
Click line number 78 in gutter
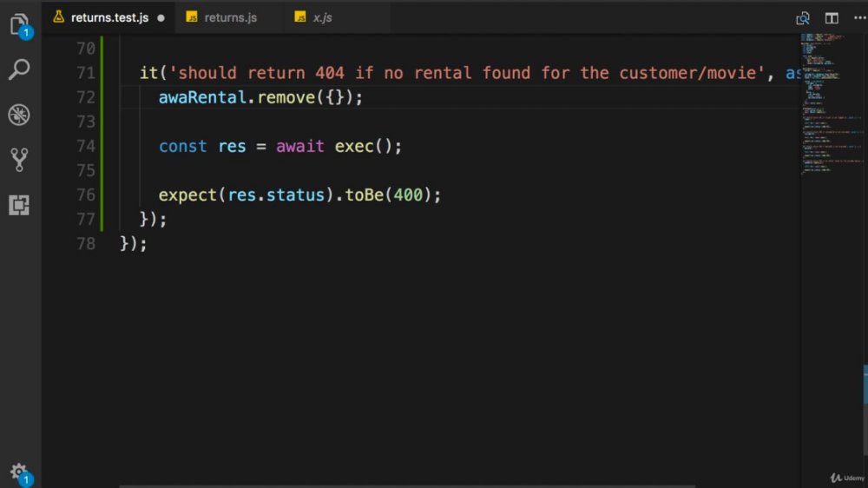pyautogui.click(x=86, y=244)
